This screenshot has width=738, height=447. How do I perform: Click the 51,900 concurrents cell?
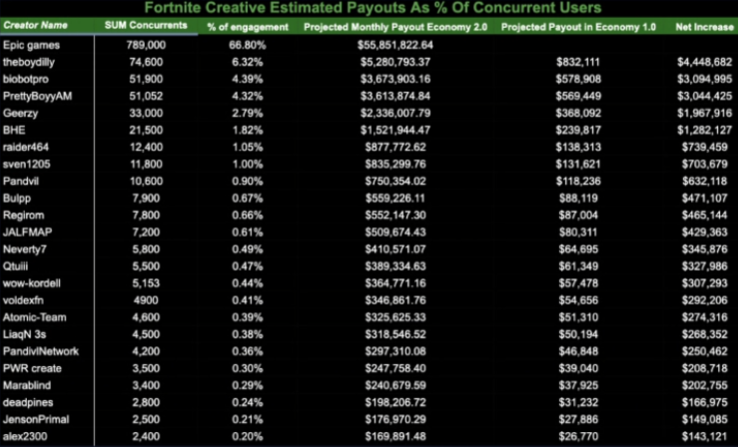[x=146, y=79]
